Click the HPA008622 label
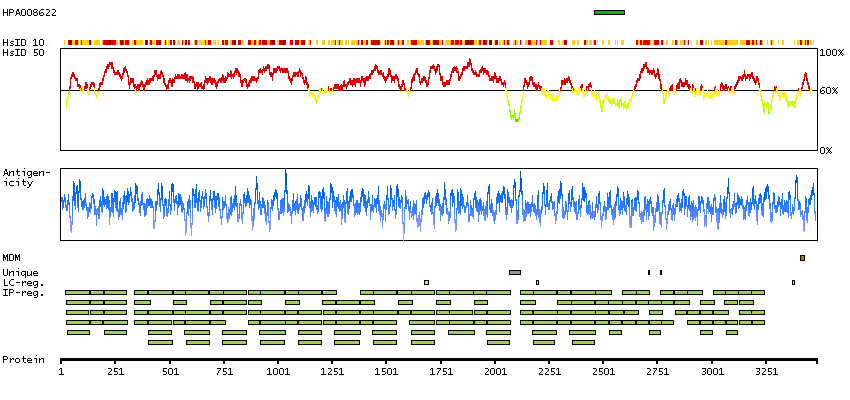The height and width of the screenshot is (400, 850). coord(29,12)
